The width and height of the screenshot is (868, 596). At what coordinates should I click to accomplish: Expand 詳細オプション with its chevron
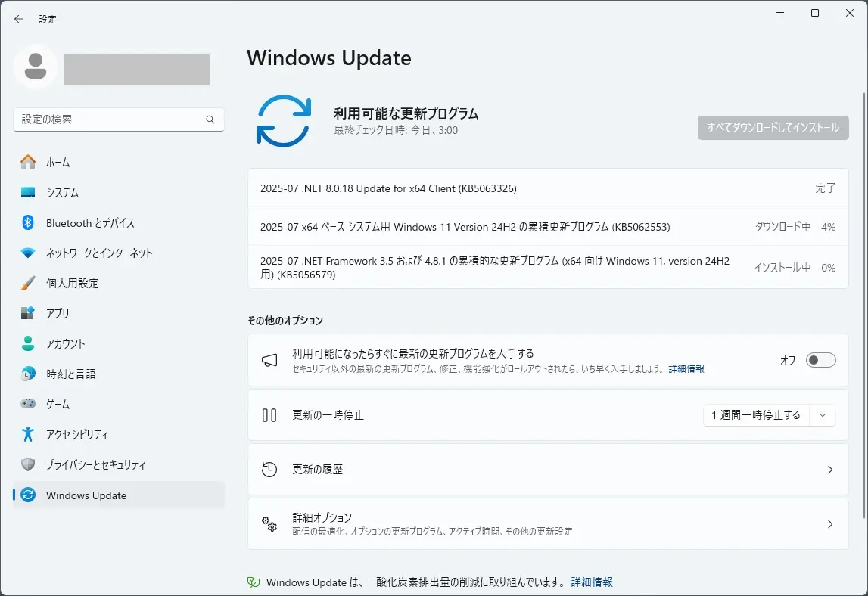pos(830,524)
